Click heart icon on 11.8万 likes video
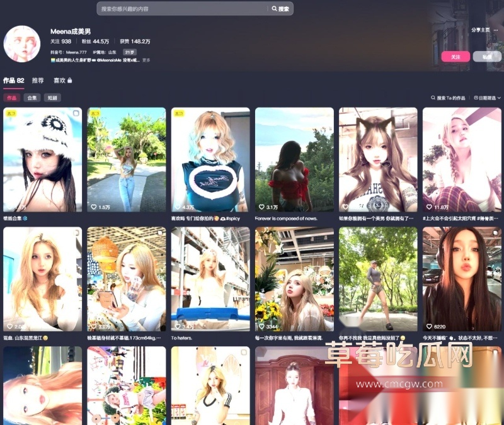Viewport: 504px width, 425px height. [430, 207]
